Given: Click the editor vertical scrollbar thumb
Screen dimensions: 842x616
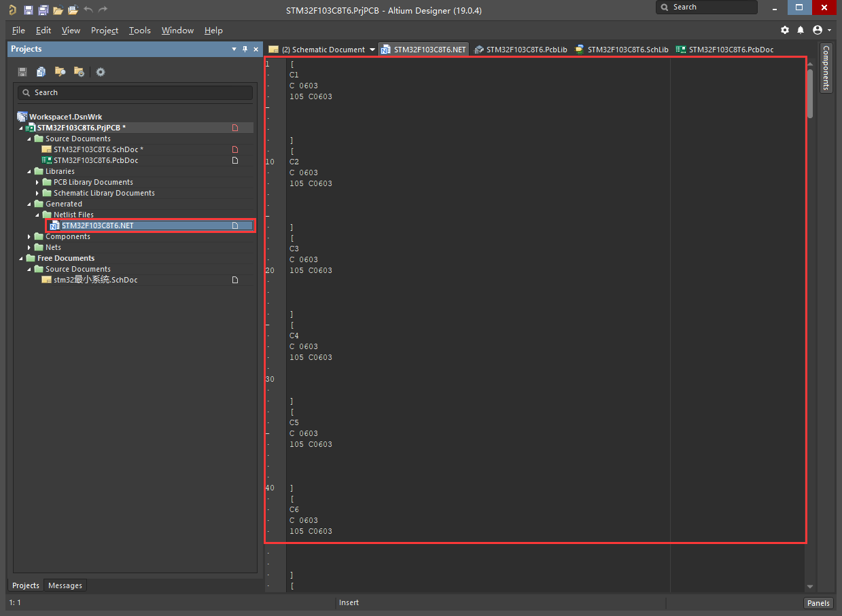Looking at the screenshot, I should (809, 94).
